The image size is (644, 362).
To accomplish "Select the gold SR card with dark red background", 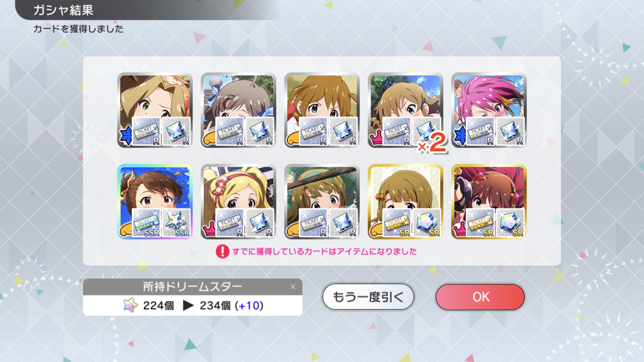I will [x=489, y=202].
